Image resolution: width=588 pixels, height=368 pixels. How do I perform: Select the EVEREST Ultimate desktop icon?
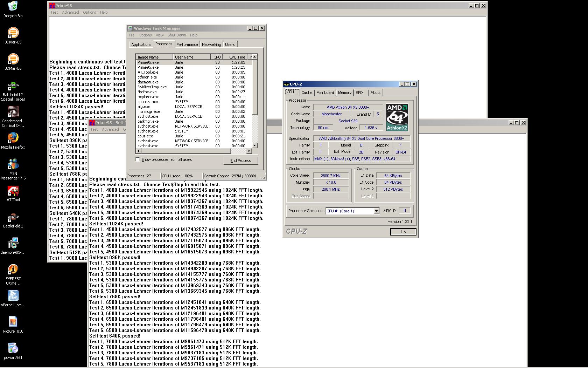[13, 274]
